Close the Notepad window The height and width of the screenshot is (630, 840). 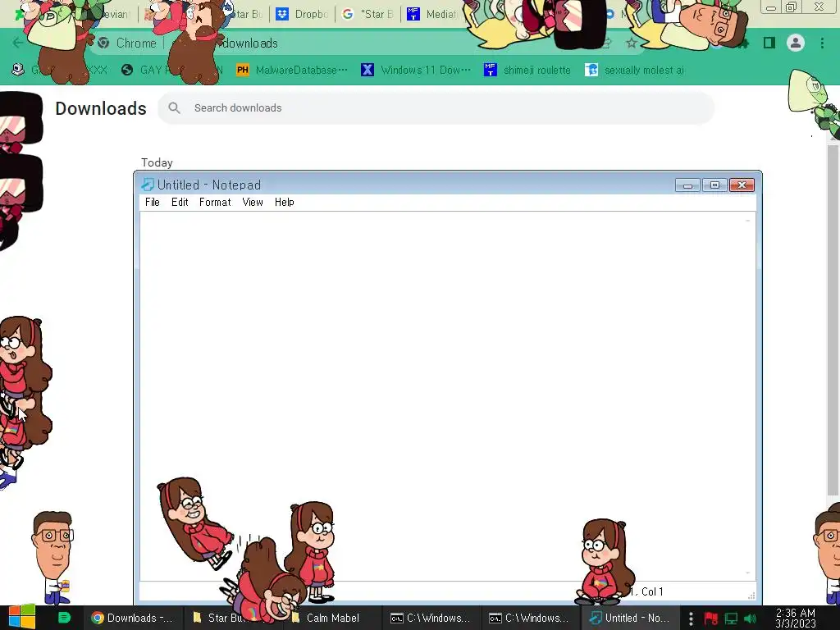[x=742, y=185]
